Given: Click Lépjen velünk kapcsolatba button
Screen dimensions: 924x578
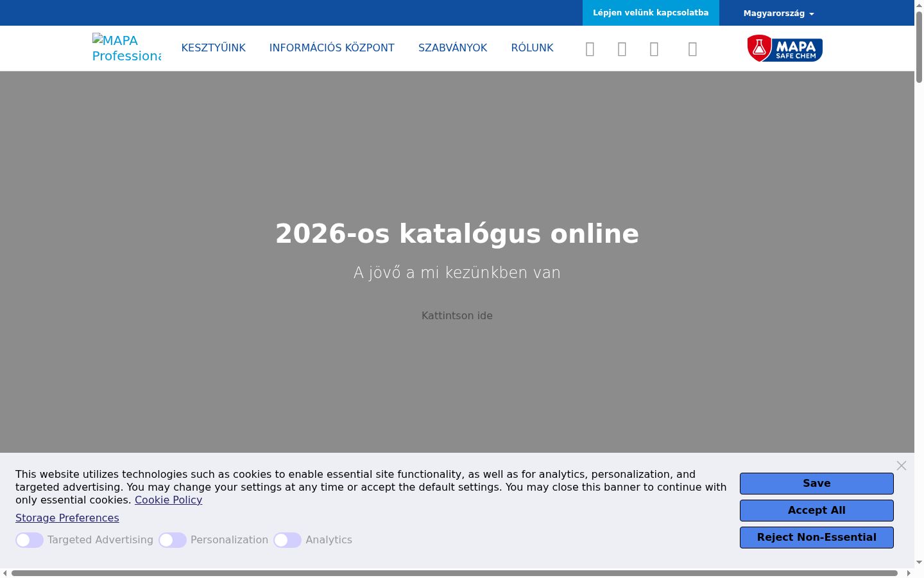Looking at the screenshot, I should click(x=651, y=13).
